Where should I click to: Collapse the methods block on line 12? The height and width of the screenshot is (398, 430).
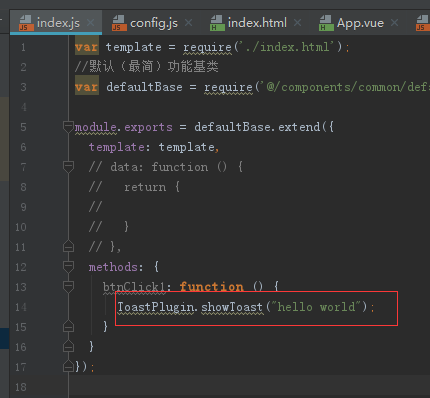68,267
